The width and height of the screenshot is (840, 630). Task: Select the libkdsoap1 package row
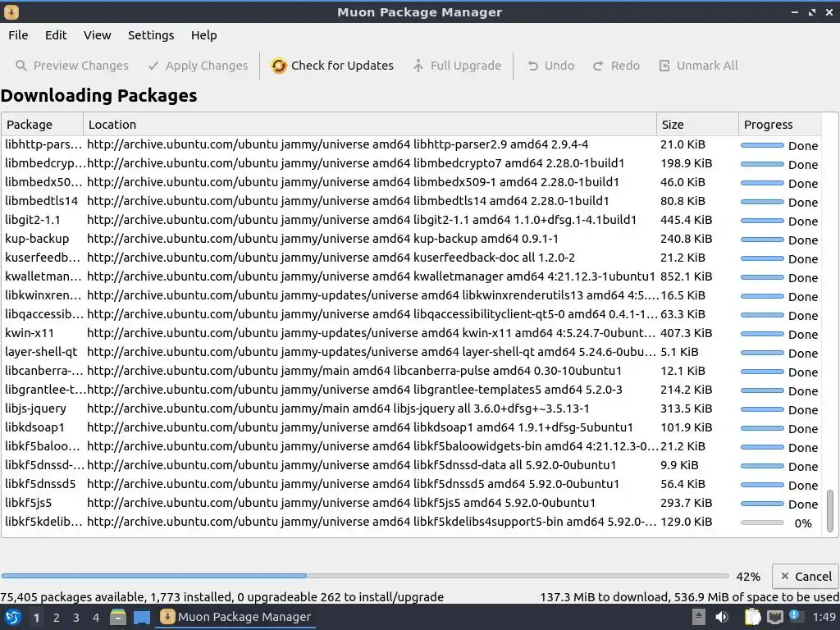412,427
